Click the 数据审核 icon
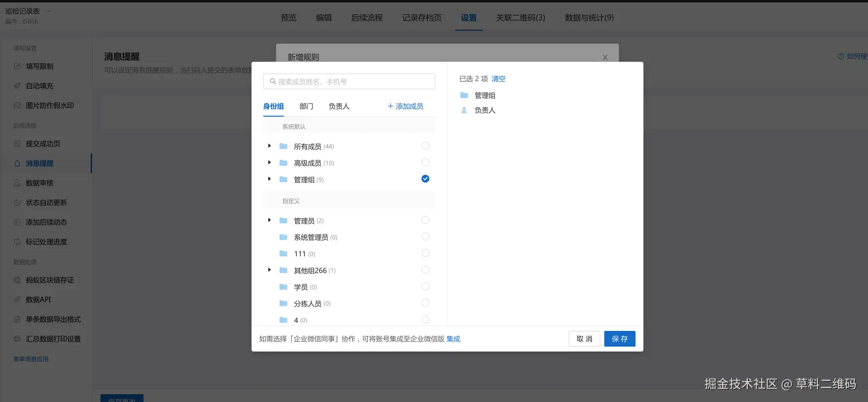 coord(17,183)
